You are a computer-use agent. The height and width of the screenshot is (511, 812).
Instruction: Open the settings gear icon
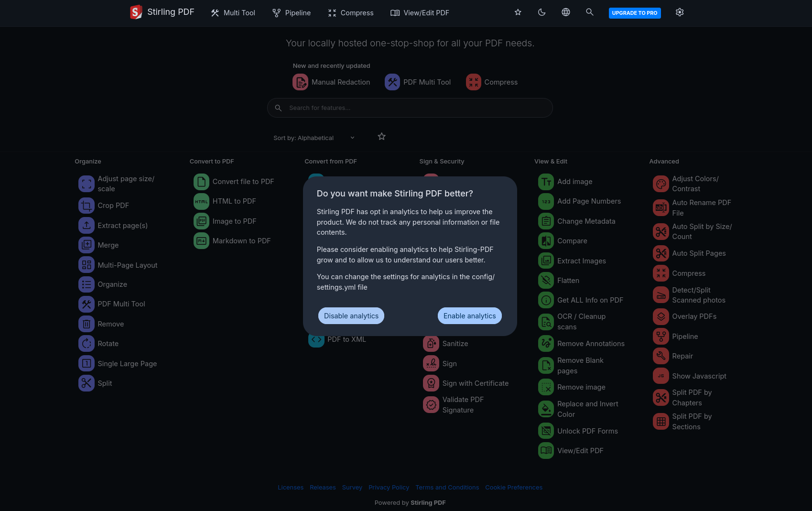coord(680,12)
